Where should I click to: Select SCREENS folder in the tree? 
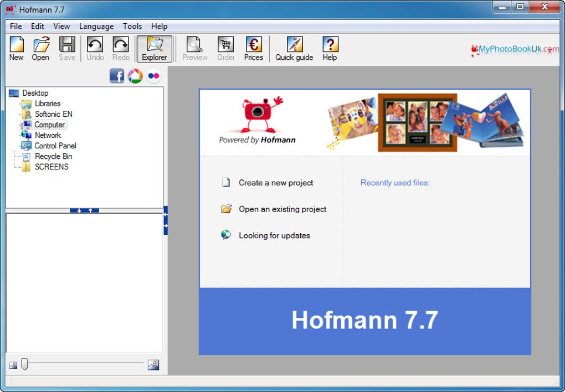pos(52,167)
